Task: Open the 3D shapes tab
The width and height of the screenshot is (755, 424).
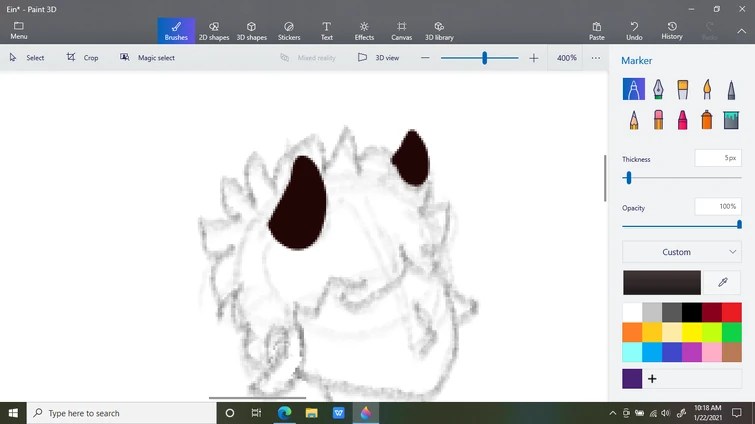Action: 251,30
